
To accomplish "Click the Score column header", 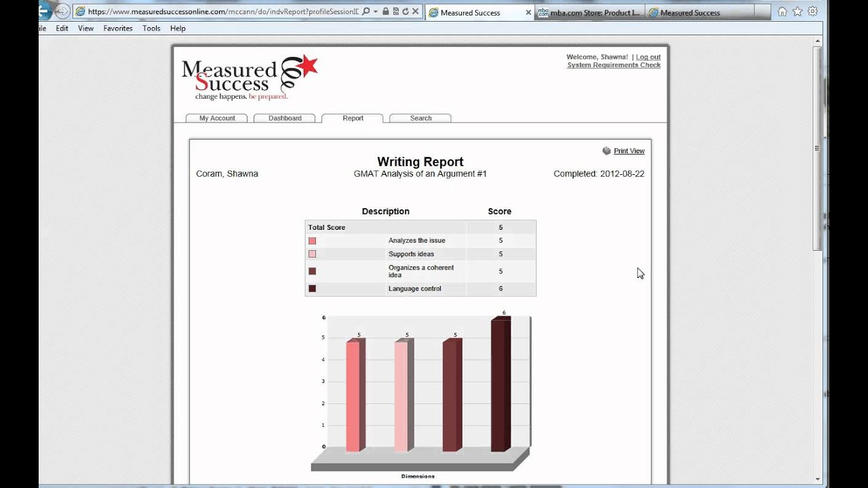I will pyautogui.click(x=500, y=211).
